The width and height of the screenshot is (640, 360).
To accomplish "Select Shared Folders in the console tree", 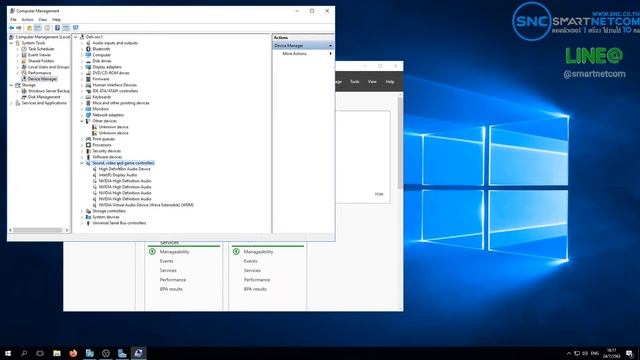I will (x=41, y=61).
